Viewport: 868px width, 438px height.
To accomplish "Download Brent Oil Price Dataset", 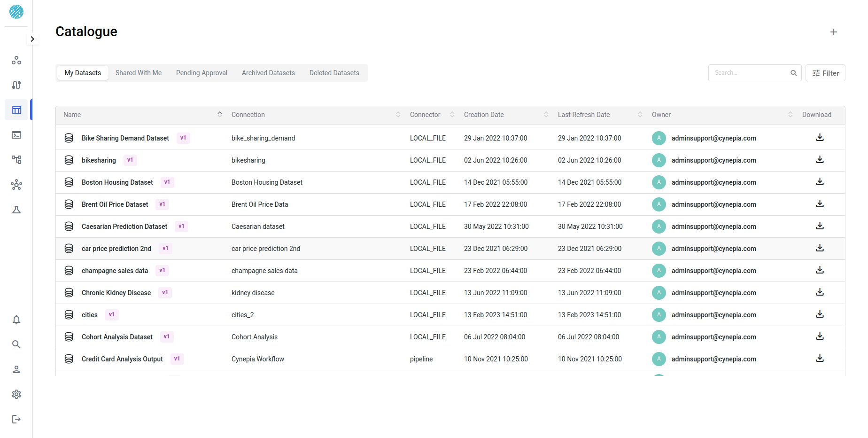I will 820,204.
